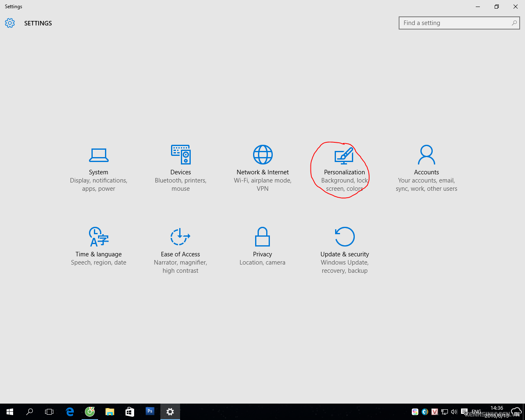Open Update & security settings
Image resolution: width=525 pixels, height=420 pixels.
pyautogui.click(x=345, y=250)
